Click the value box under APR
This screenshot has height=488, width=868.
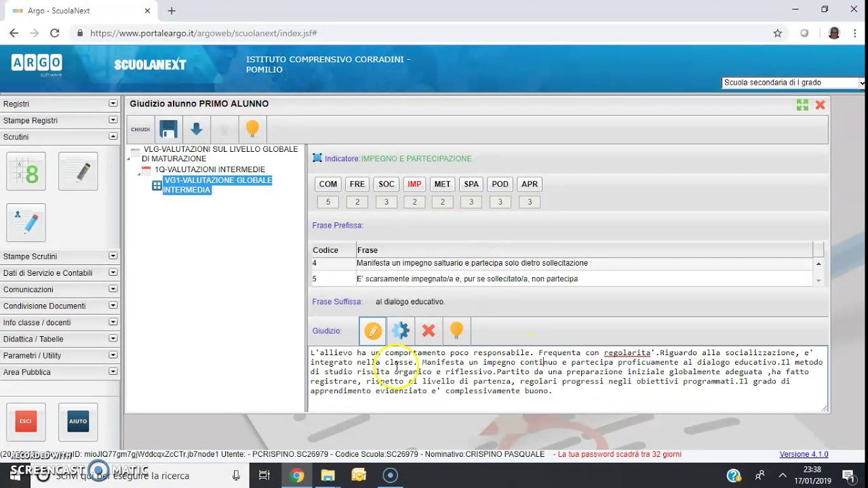[530, 202]
